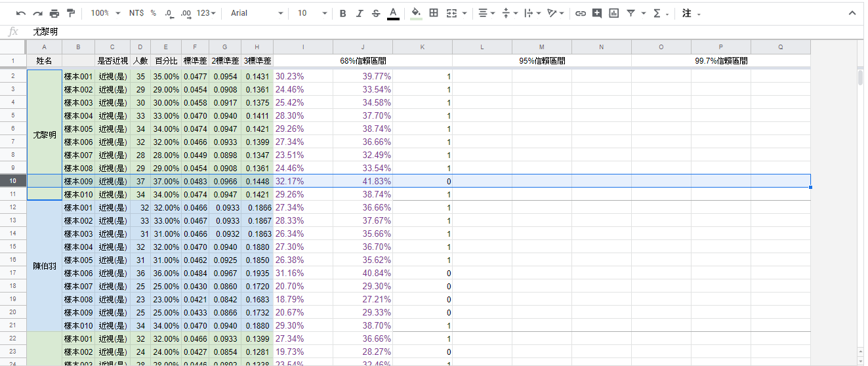Select row 1 header
This screenshot has height=366, width=868.
point(13,60)
